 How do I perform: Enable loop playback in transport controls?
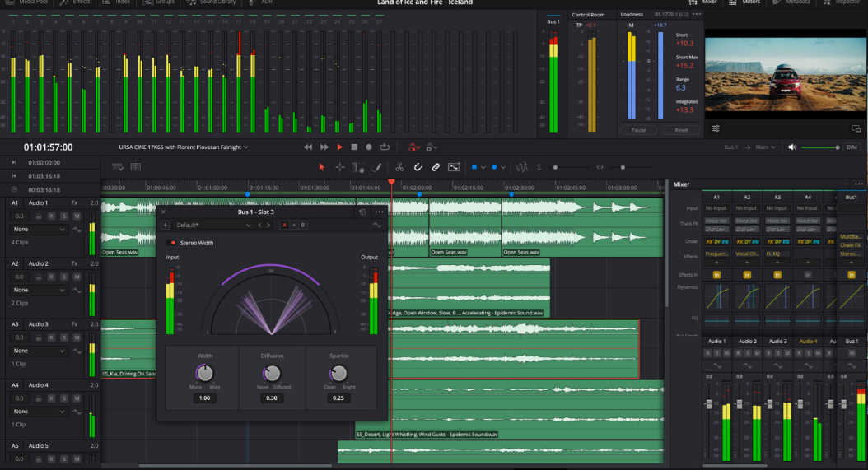coord(385,147)
